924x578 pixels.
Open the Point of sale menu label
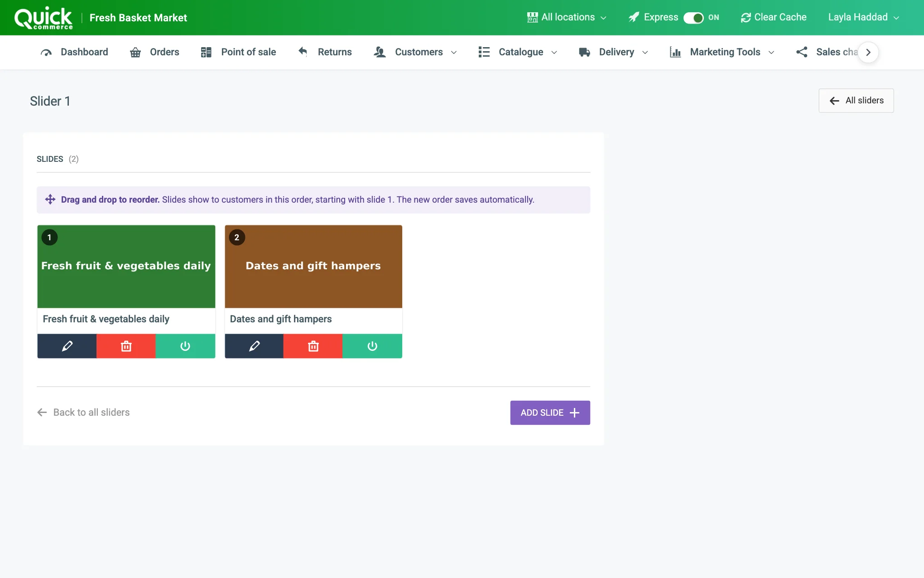[248, 52]
